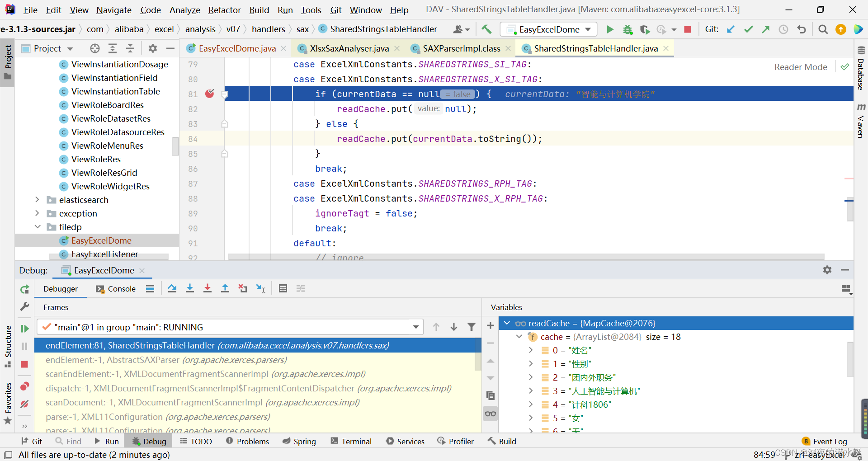
Task: Open the Navigate menu
Action: 114,10
